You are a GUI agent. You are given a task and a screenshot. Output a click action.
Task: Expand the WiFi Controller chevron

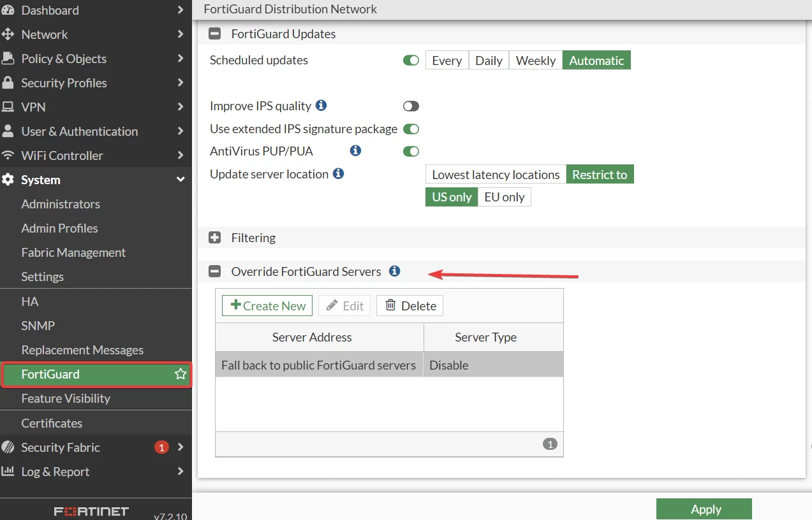[181, 155]
